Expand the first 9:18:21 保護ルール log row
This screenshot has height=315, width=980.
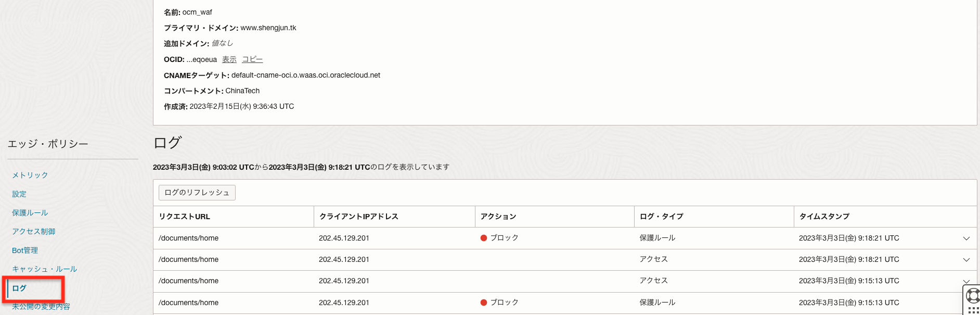(x=966, y=238)
